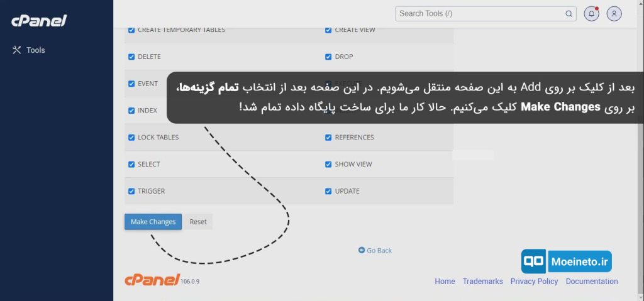Uncheck CREATE TEMPORARY TABLES checkbox
Screen dimensions: 644x301
[x=131, y=30]
